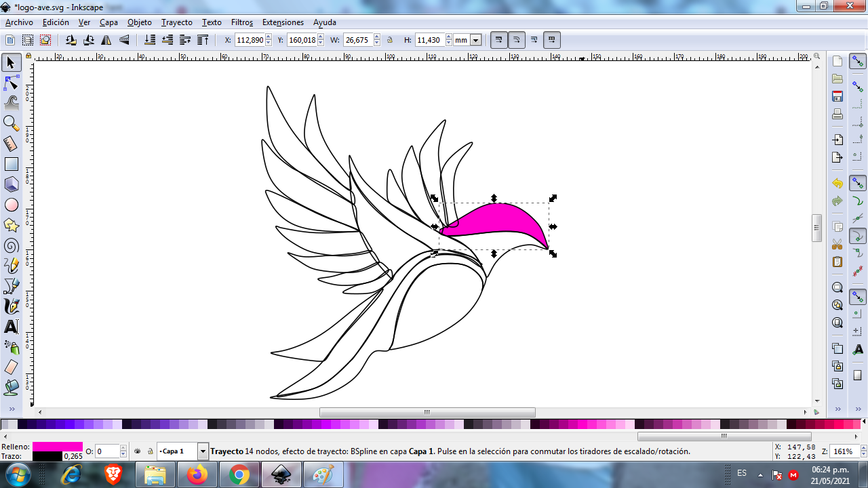Open Chrome from the taskbar

(x=239, y=475)
